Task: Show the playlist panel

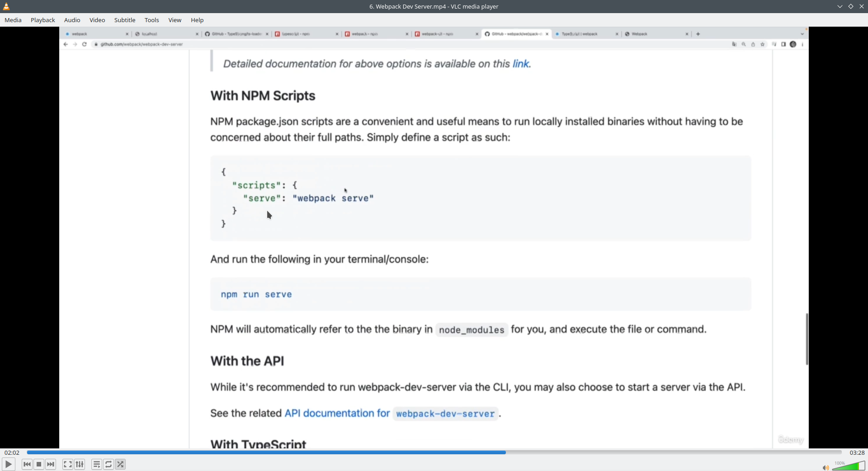Action: click(96, 464)
